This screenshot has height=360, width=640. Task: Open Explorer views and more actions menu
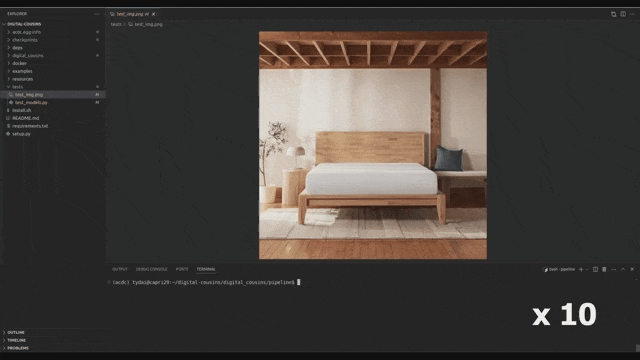[97, 14]
